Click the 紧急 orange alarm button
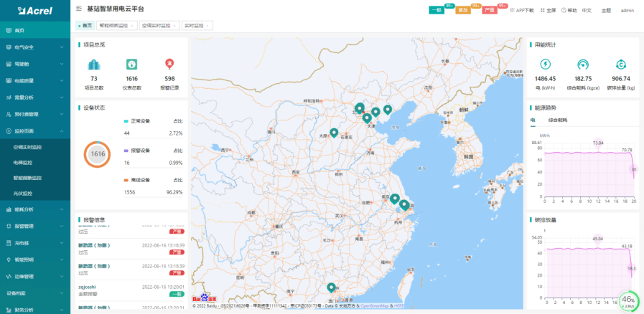This screenshot has width=644, height=314. pyautogui.click(x=463, y=11)
